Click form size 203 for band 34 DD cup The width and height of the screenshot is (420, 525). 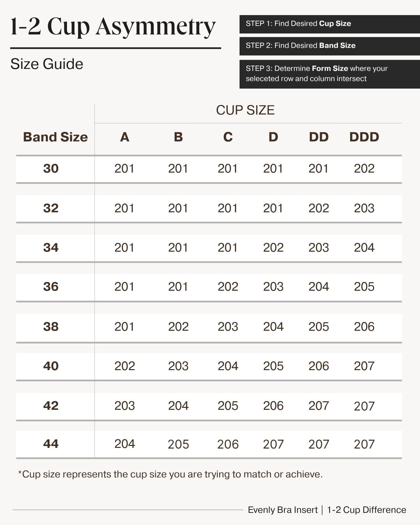click(x=319, y=248)
